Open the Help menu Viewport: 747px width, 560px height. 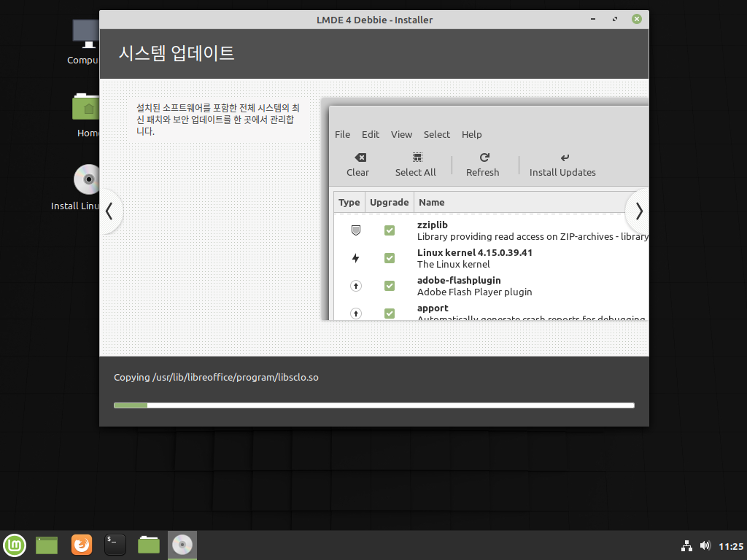pyautogui.click(x=472, y=134)
